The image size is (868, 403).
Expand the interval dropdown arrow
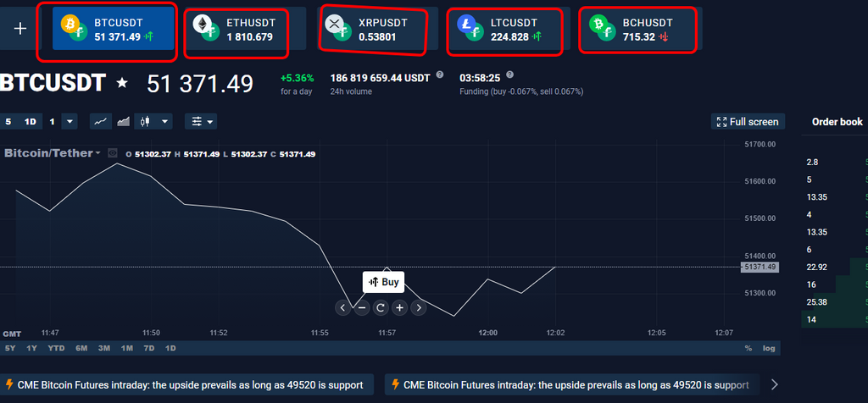[70, 122]
